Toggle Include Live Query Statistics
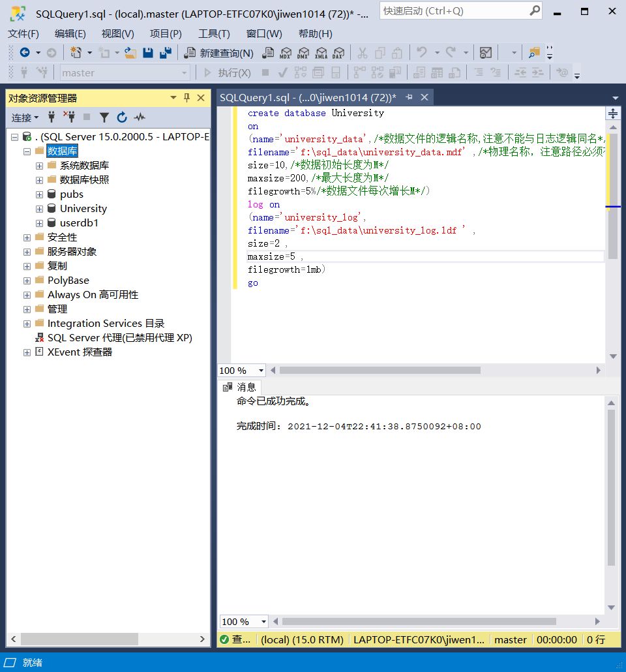 coord(377,73)
